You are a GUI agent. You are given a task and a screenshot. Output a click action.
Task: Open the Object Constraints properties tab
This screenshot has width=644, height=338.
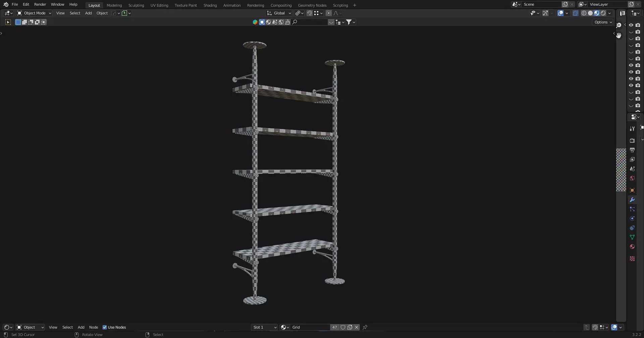(x=632, y=228)
